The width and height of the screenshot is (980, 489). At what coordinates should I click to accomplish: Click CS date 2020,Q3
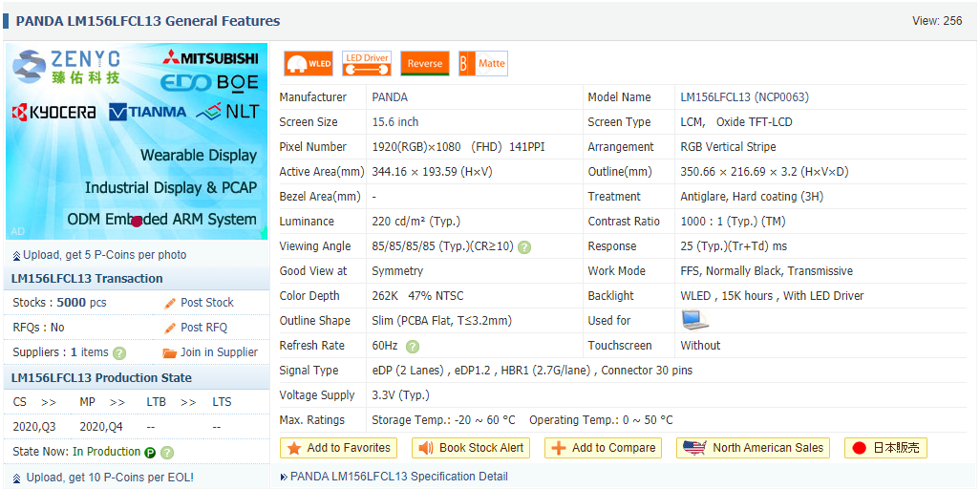[34, 427]
